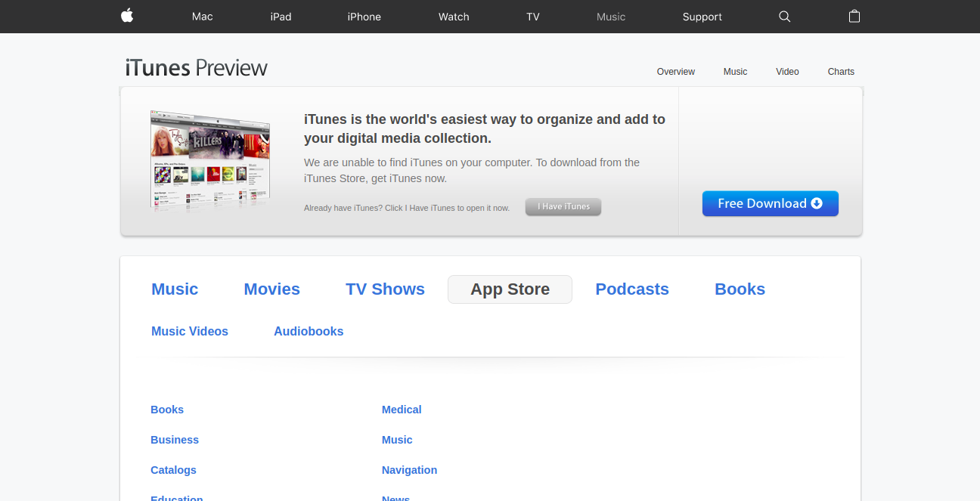Screen dimensions: 980x501
Task: Open the Books category link
Action: [x=167, y=410]
